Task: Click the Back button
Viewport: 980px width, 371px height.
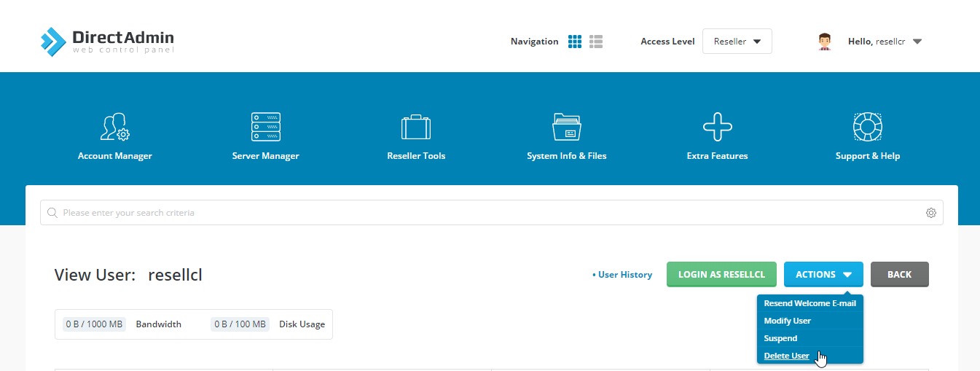Action: pyautogui.click(x=900, y=274)
